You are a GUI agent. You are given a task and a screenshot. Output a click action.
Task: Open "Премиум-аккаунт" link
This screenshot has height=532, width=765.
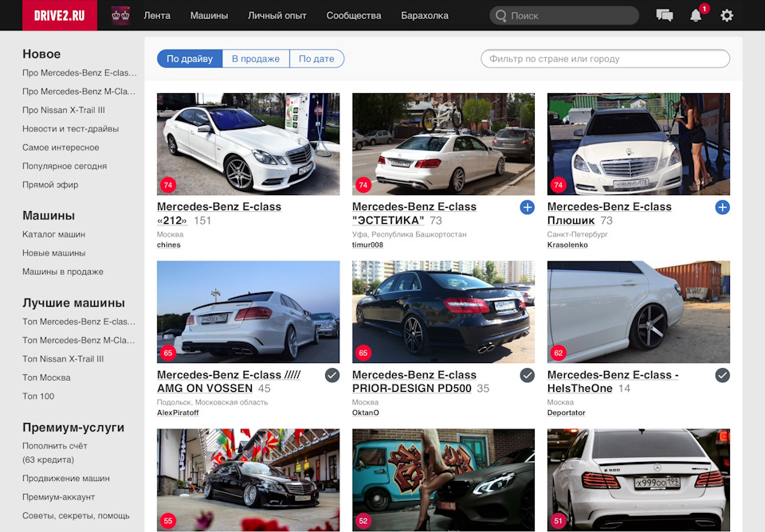[x=58, y=497]
